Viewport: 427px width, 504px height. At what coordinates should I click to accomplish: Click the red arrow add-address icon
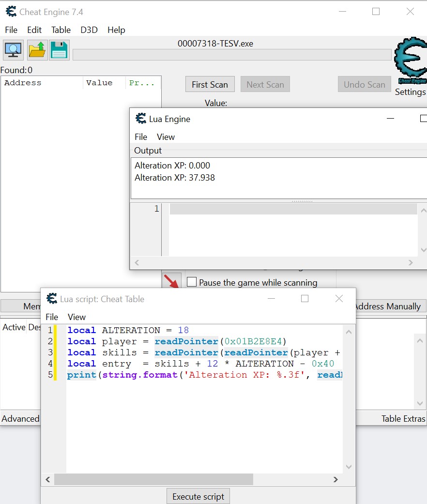[x=171, y=281]
